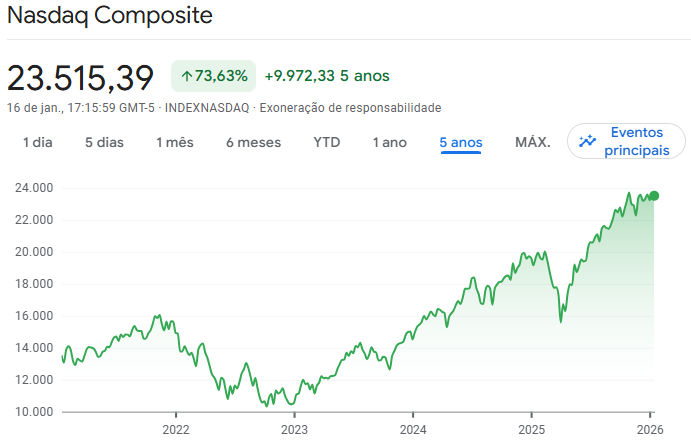Select the "1 dia" time range tab

coord(37,142)
